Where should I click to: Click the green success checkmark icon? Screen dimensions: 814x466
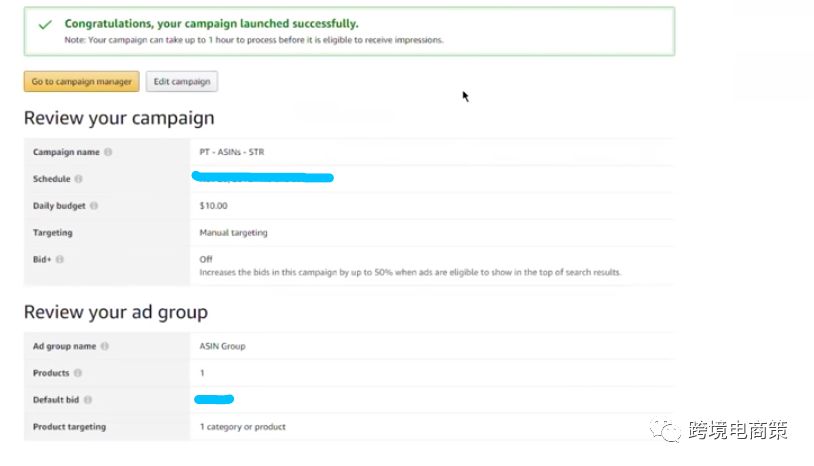coord(44,24)
